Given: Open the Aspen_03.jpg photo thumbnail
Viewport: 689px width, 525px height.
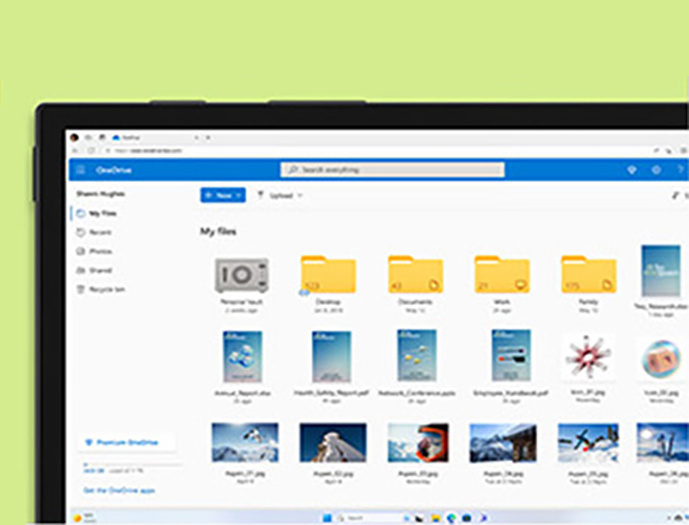Looking at the screenshot, I should pyautogui.click(x=416, y=442).
